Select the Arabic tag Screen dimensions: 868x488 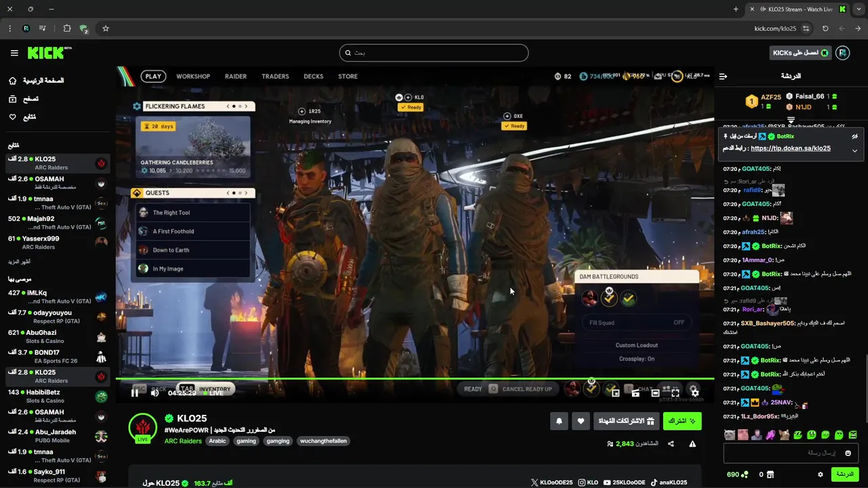point(218,441)
